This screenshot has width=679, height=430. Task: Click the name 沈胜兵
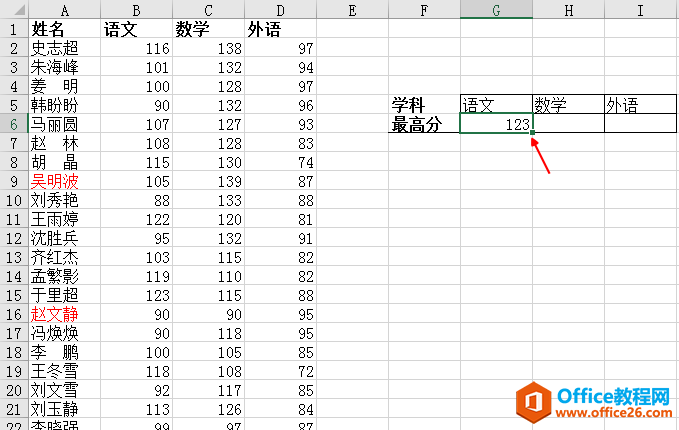(x=54, y=238)
